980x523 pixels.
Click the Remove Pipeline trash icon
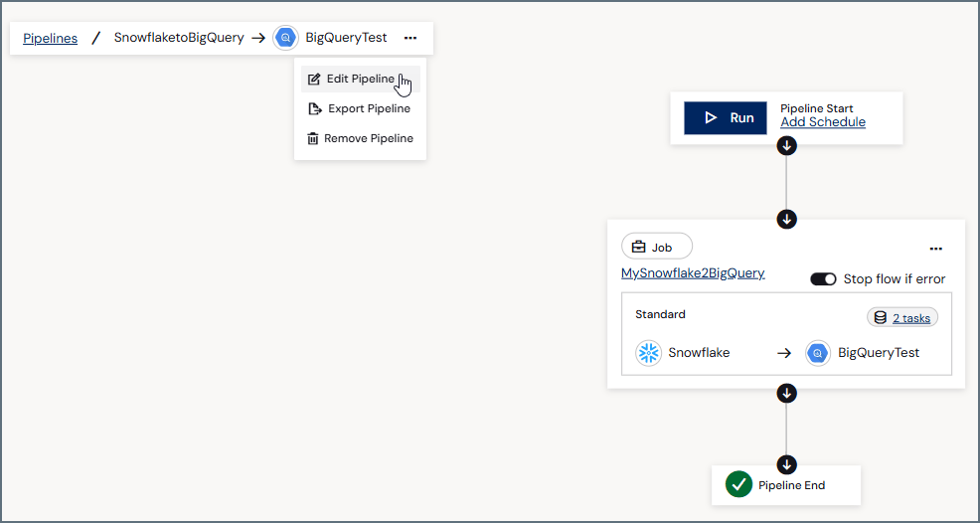tap(313, 138)
